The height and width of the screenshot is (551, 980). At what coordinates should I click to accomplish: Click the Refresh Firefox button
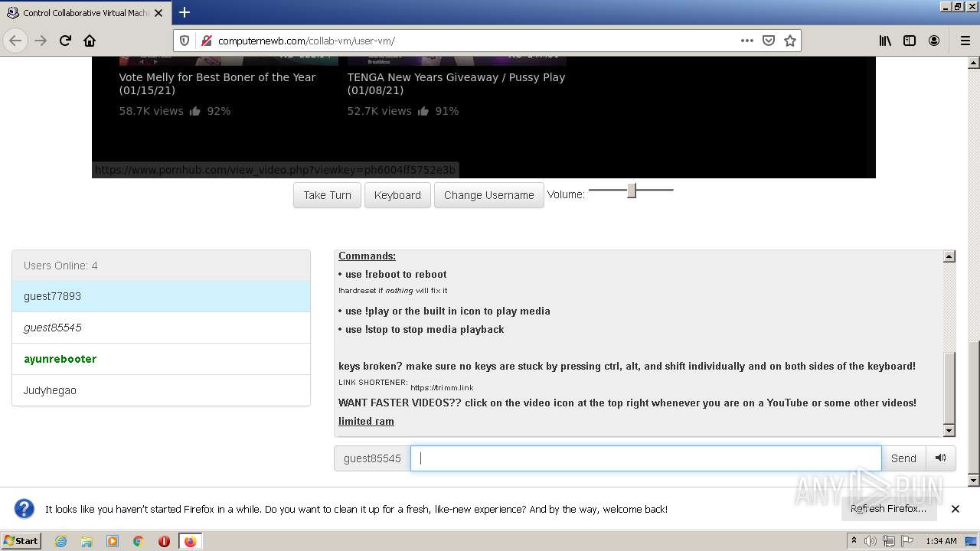pos(888,509)
